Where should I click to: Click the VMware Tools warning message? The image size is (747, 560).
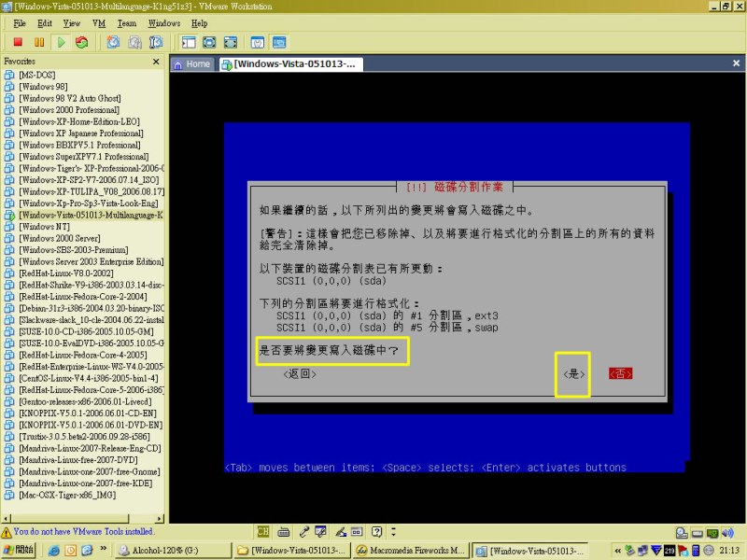click(83, 531)
